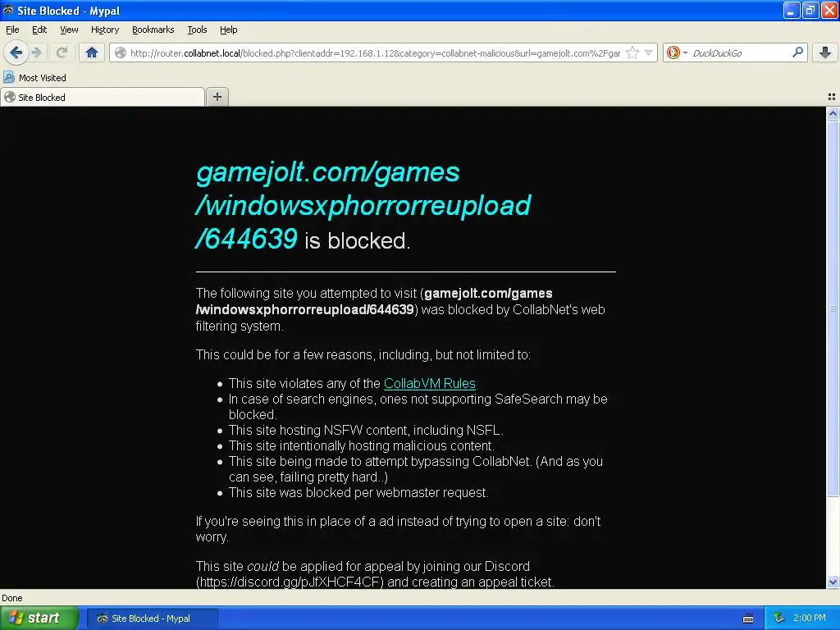The width and height of the screenshot is (840, 630).
Task: Click the scrollbar up arrow
Action: 833,113
